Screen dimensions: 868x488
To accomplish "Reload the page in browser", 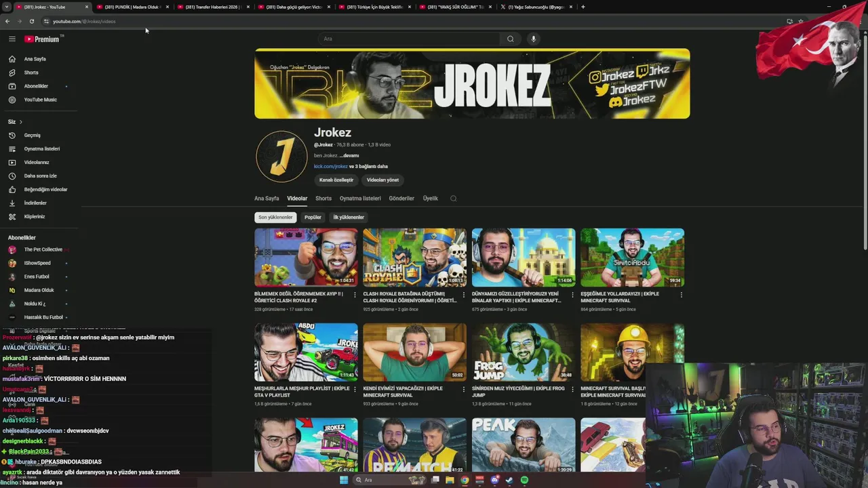I will 31,21.
